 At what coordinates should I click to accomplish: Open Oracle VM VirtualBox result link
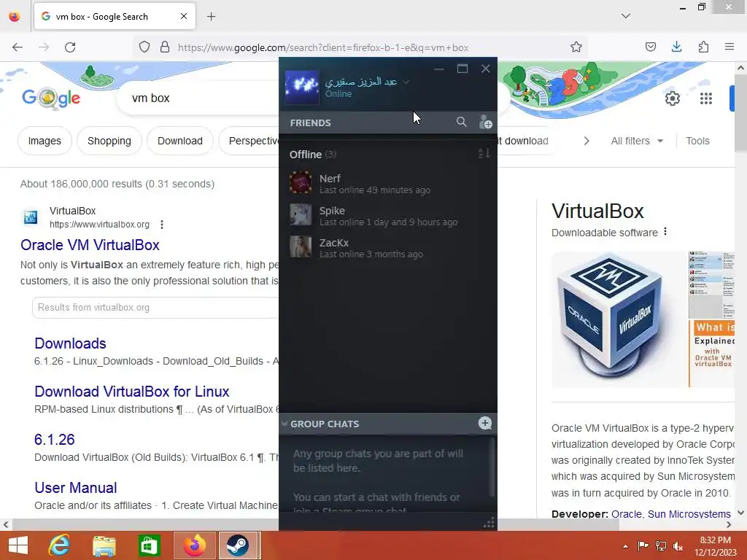(x=90, y=245)
